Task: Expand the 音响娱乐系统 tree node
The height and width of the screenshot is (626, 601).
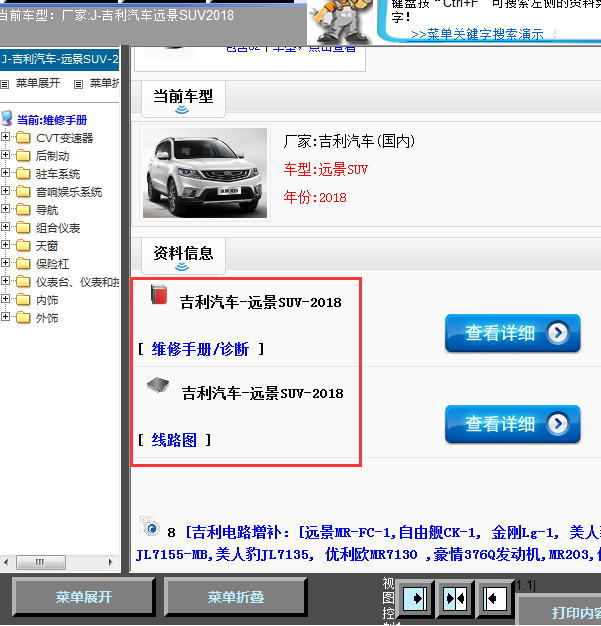Action: 5,190
